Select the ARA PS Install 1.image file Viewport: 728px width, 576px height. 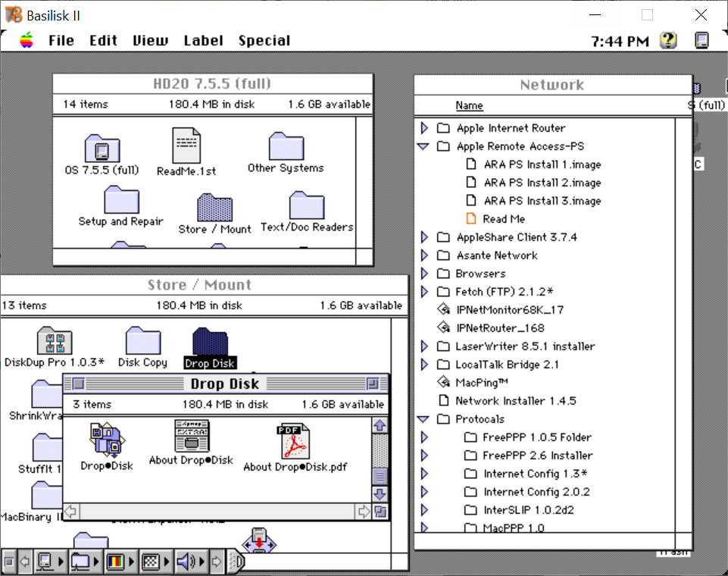pos(470,164)
